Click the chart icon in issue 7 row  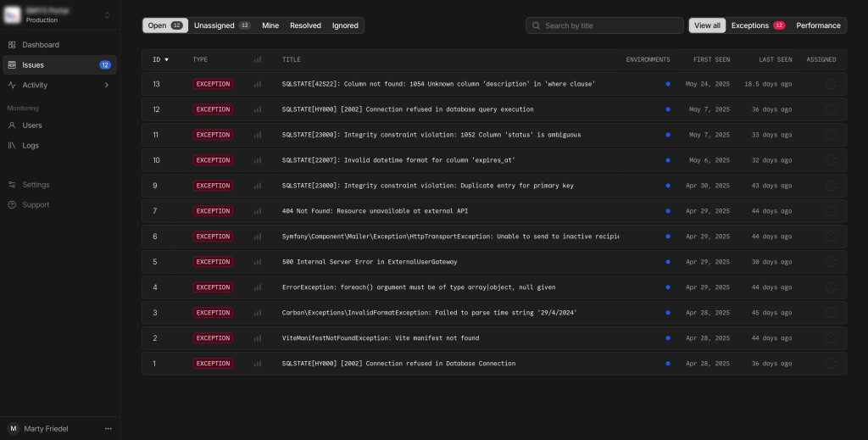pos(258,211)
